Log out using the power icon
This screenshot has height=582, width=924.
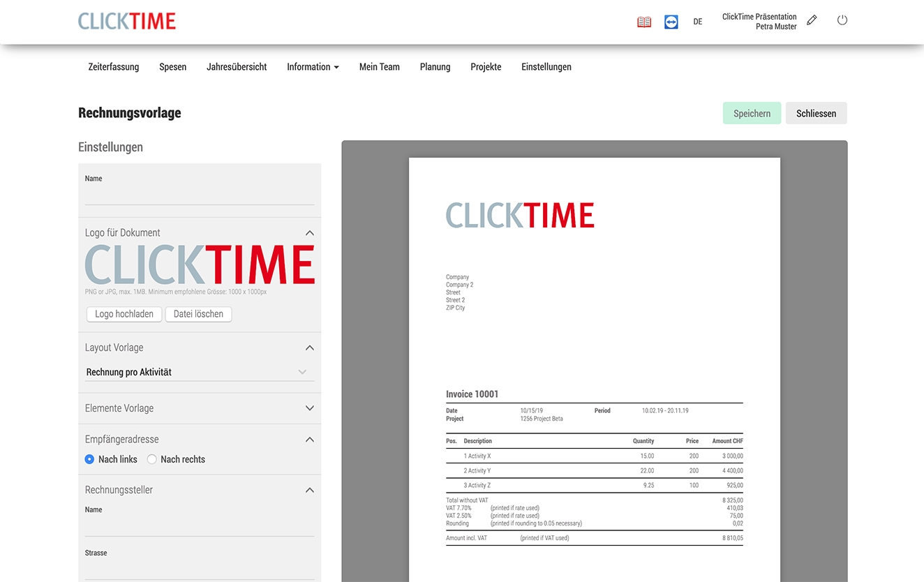click(842, 20)
